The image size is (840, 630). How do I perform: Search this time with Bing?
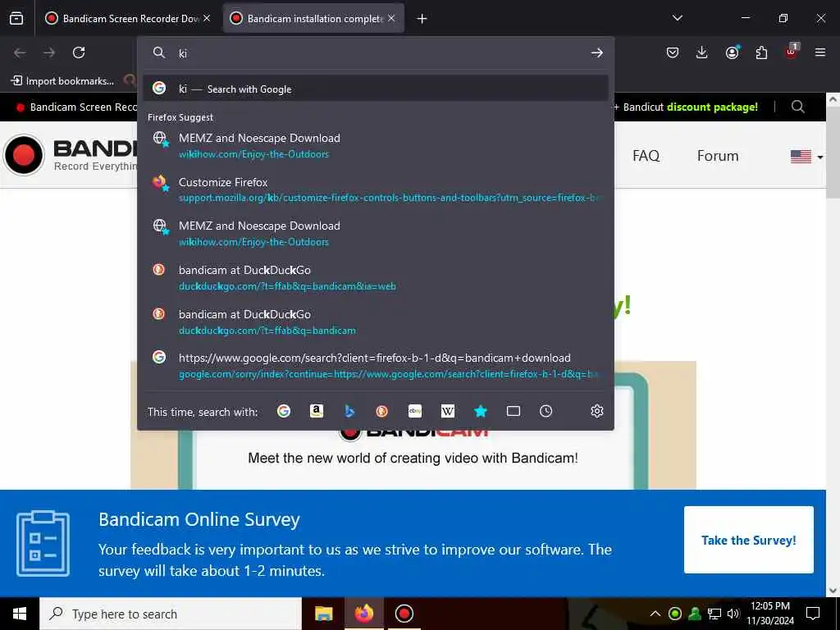click(x=349, y=411)
